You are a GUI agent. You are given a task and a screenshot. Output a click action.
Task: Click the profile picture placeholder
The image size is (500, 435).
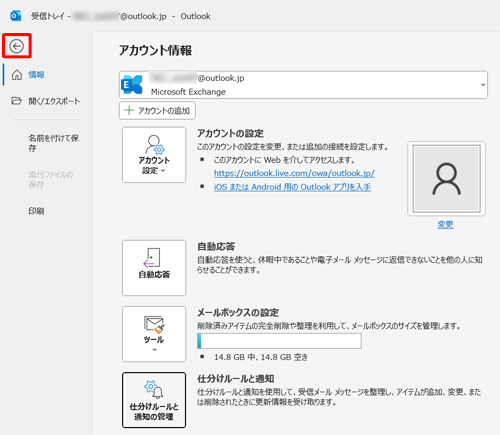pos(446,179)
